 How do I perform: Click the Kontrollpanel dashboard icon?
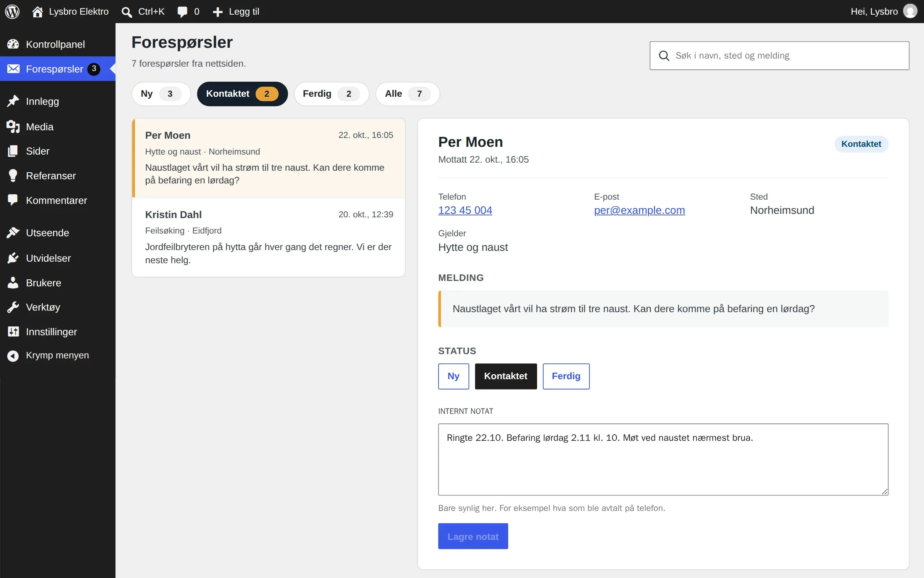[x=13, y=44]
